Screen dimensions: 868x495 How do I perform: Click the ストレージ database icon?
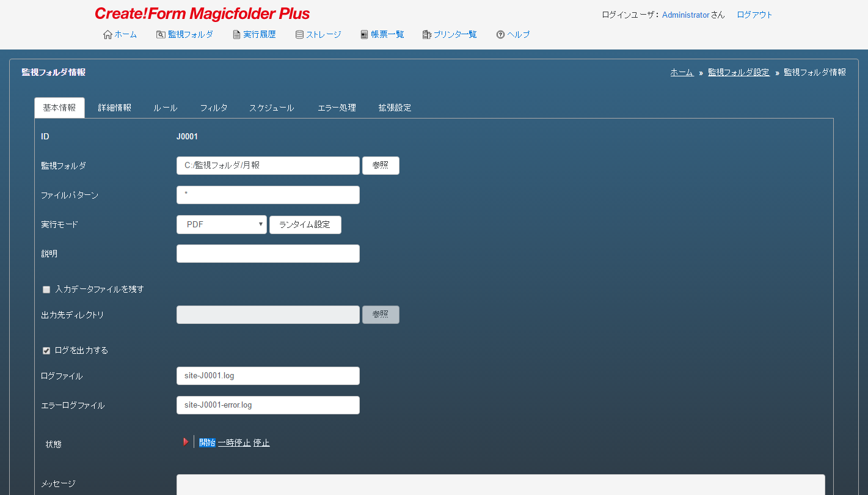point(299,35)
